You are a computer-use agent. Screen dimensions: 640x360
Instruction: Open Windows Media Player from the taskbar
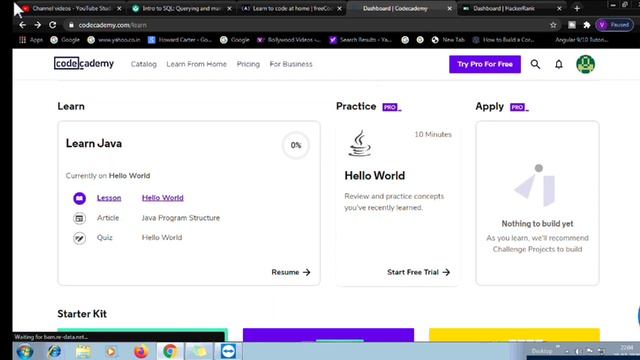[x=111, y=351]
